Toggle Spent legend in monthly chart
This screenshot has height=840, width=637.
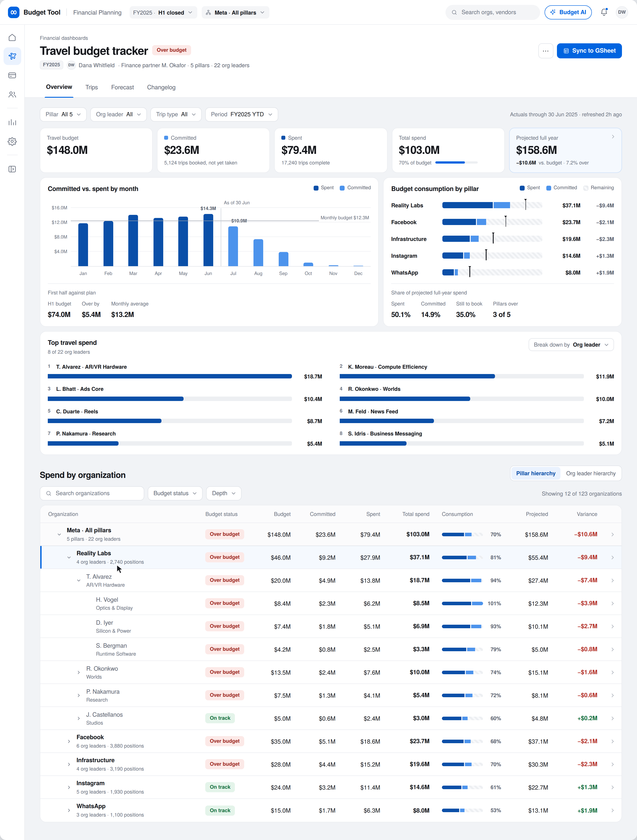click(x=323, y=188)
